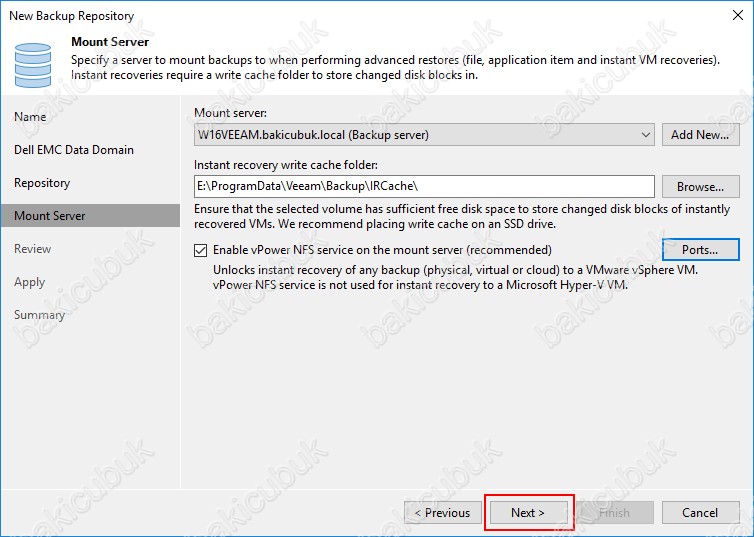754x537 pixels.
Task: Cancel the repository wizard
Action: [700, 513]
